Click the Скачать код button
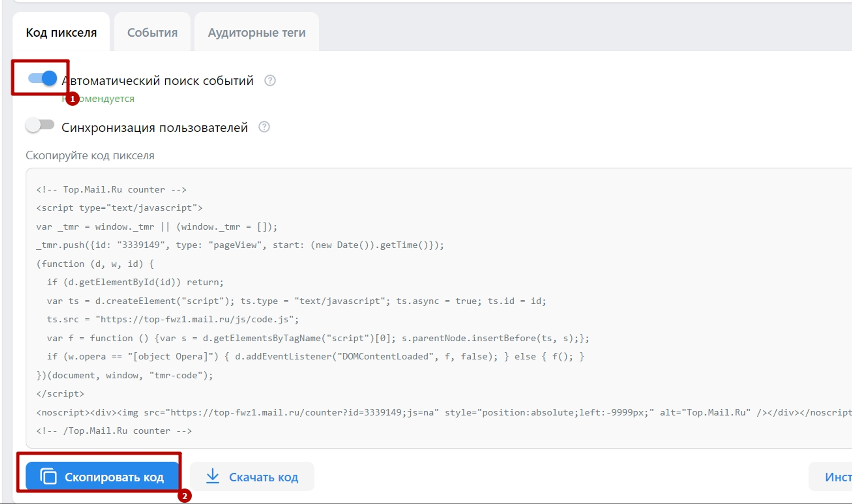The height and width of the screenshot is (504, 852). click(x=252, y=477)
